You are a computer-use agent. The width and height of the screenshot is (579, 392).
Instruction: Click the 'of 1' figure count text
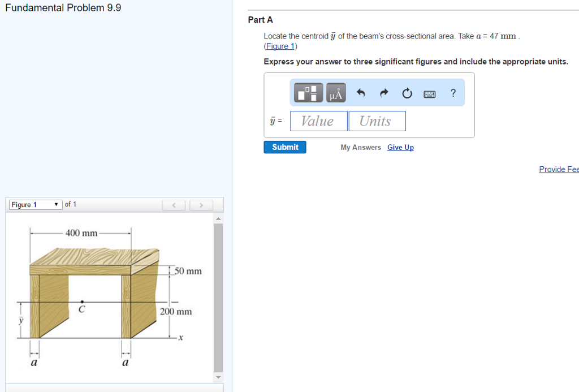coord(70,204)
